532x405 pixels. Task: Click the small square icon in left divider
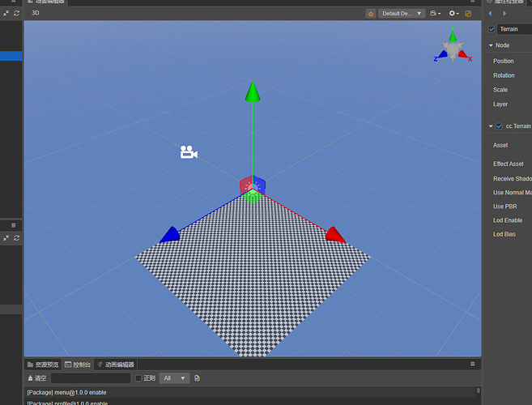(x=14, y=225)
